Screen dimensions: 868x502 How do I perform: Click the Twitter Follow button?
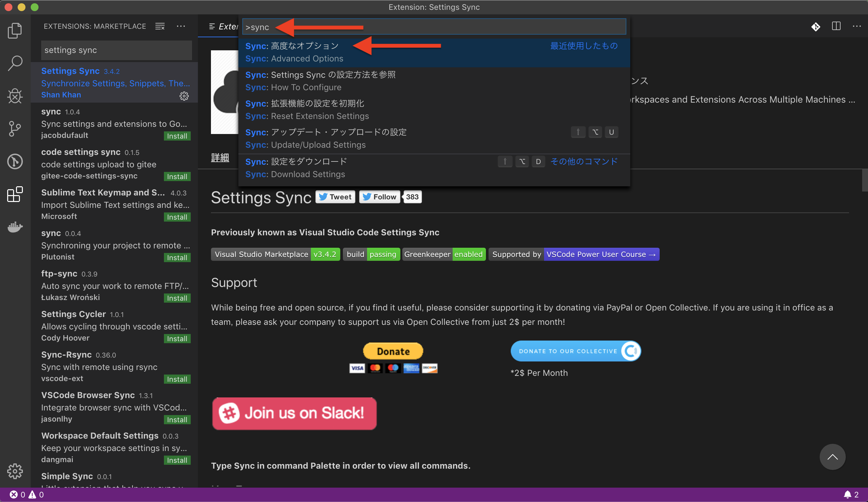tap(379, 197)
